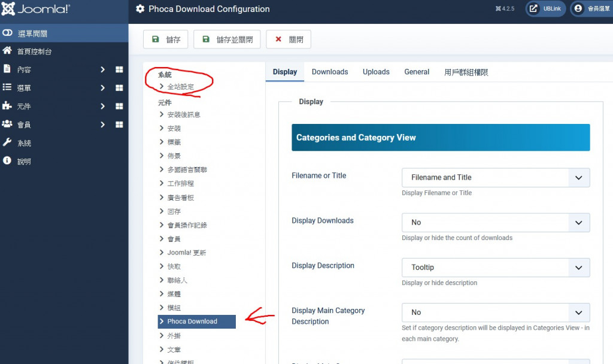Viewport: 613px width, 364px height.
Task: Open 模組 component settings
Action: (174, 308)
